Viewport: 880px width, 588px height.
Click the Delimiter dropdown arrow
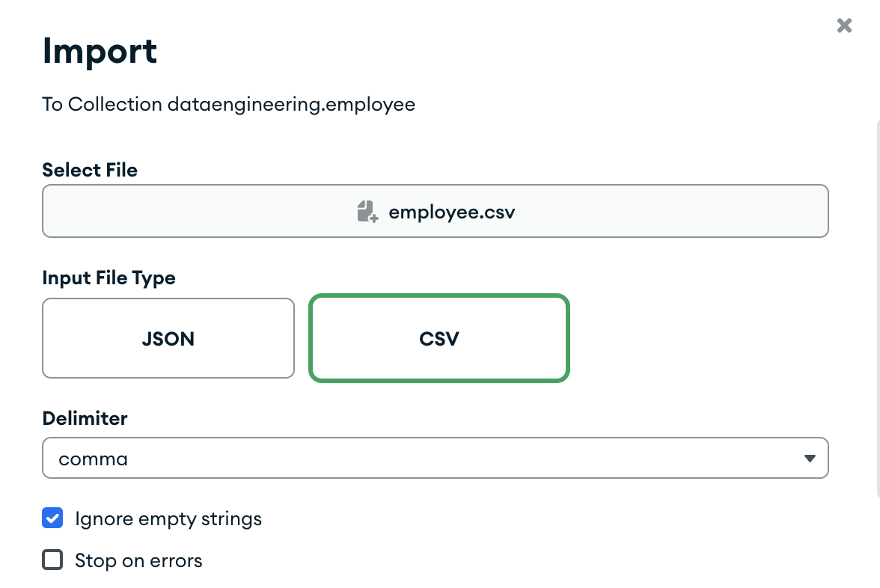809,458
